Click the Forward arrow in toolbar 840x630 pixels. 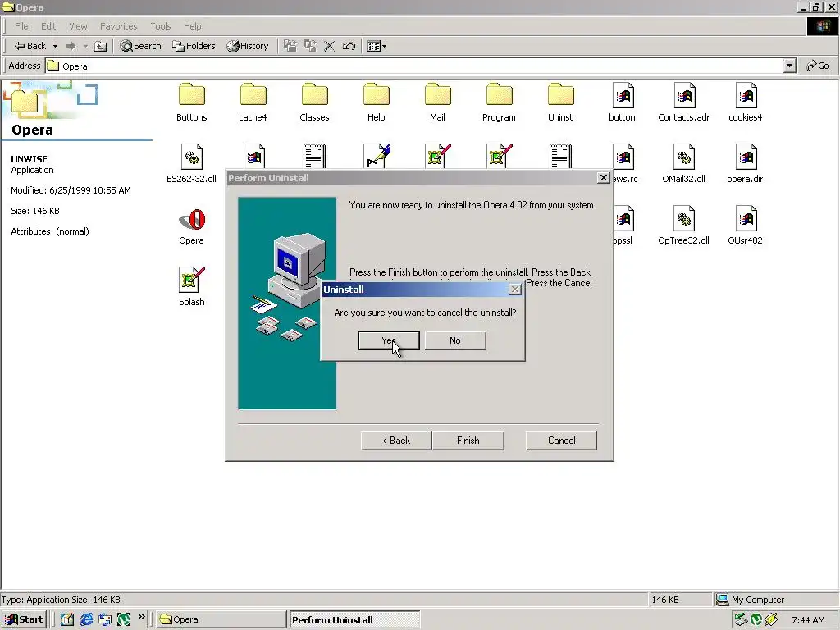pos(71,46)
